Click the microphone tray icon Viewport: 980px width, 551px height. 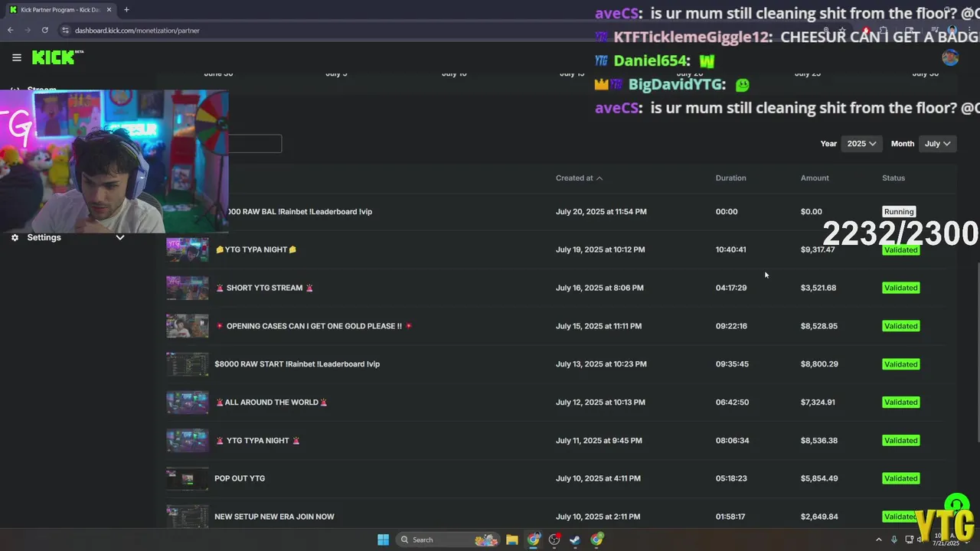pos(894,540)
